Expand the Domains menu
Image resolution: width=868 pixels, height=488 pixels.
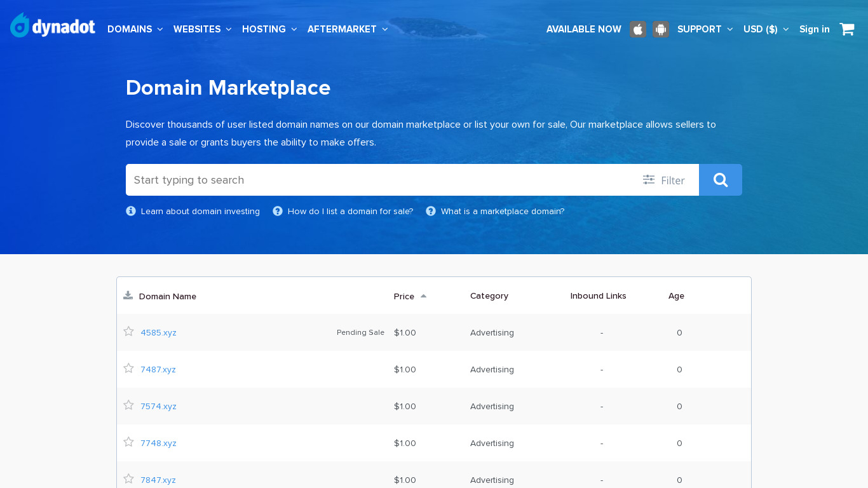(x=135, y=29)
